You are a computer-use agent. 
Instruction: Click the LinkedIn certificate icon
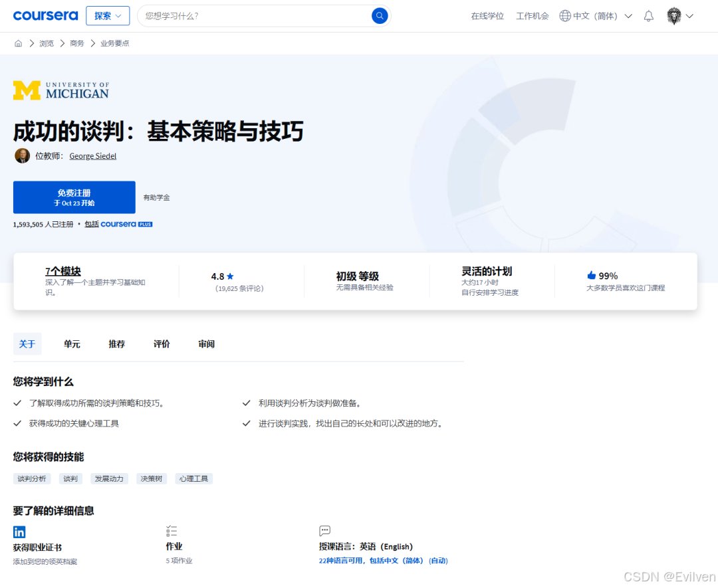pos(19,532)
